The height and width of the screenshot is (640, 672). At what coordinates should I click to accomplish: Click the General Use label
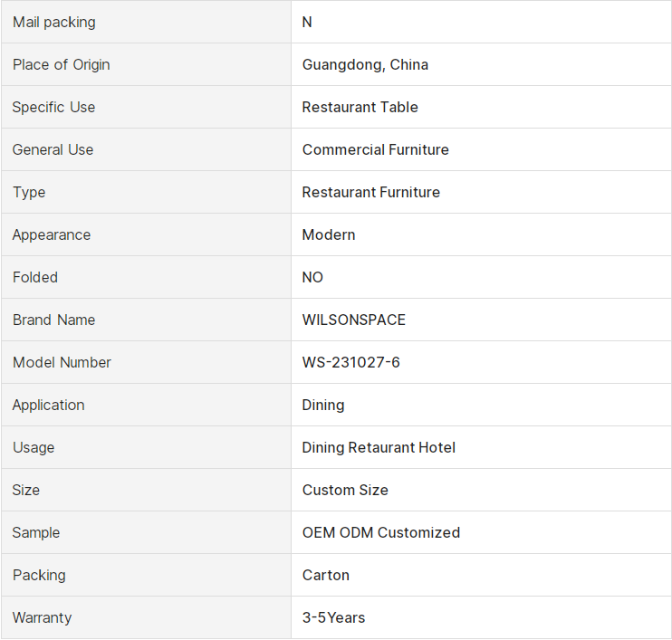tap(53, 149)
